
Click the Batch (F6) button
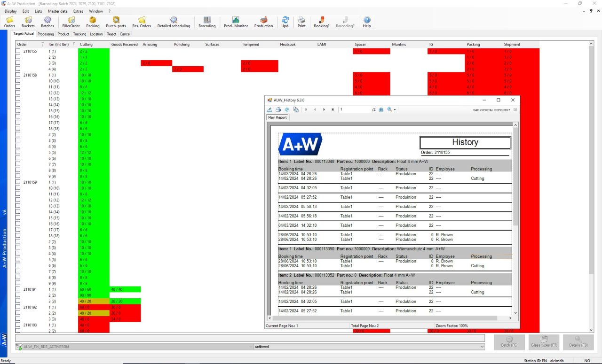(x=509, y=342)
